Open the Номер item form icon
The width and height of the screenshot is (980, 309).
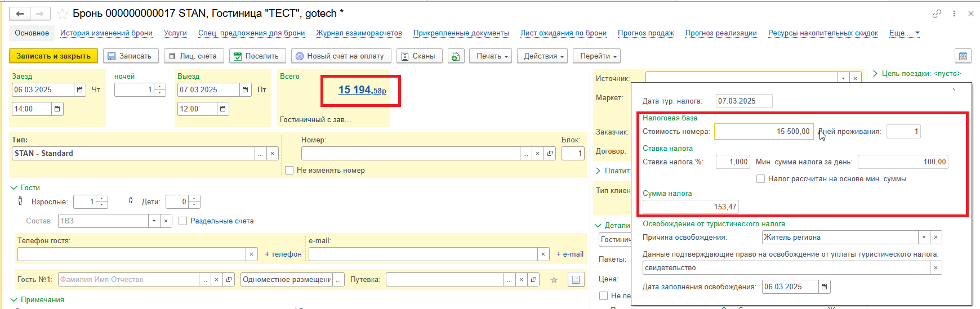[550, 153]
